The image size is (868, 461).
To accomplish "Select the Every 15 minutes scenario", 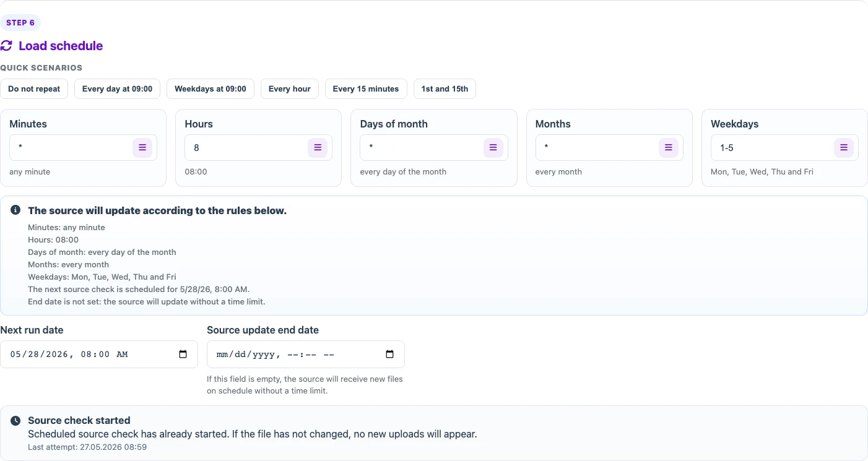I will 366,89.
